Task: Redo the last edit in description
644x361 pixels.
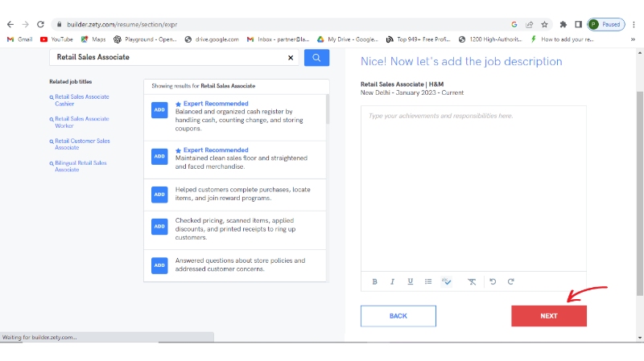Action: (510, 281)
